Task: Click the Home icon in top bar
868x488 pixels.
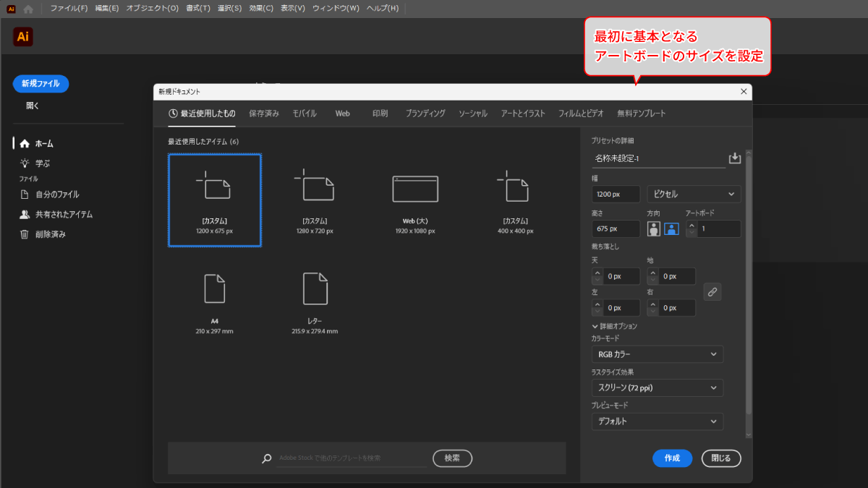Action: (28, 9)
